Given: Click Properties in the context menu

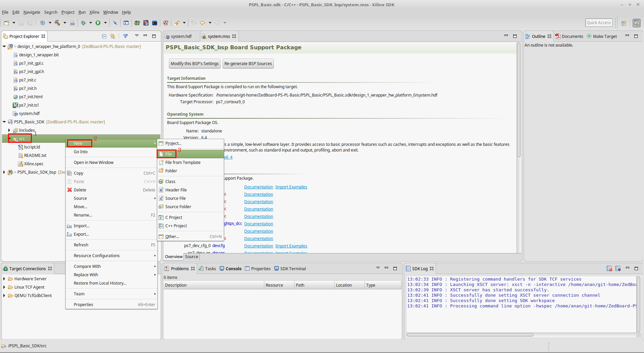Looking at the screenshot, I should (x=111, y=304).
